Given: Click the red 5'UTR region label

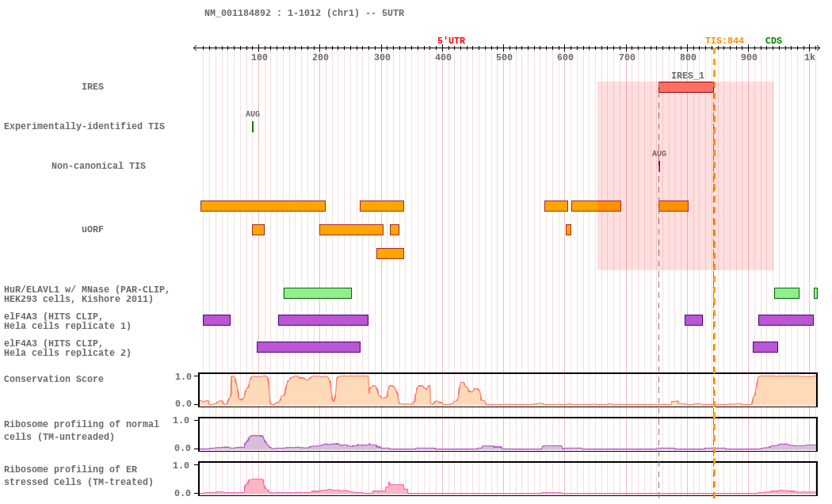Looking at the screenshot, I should point(451,41).
